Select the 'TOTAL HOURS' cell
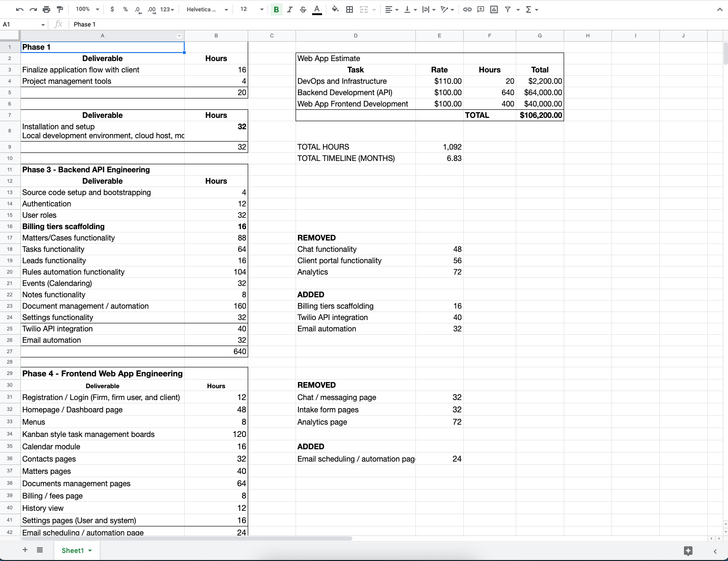Image resolution: width=728 pixels, height=561 pixels. [x=356, y=147]
